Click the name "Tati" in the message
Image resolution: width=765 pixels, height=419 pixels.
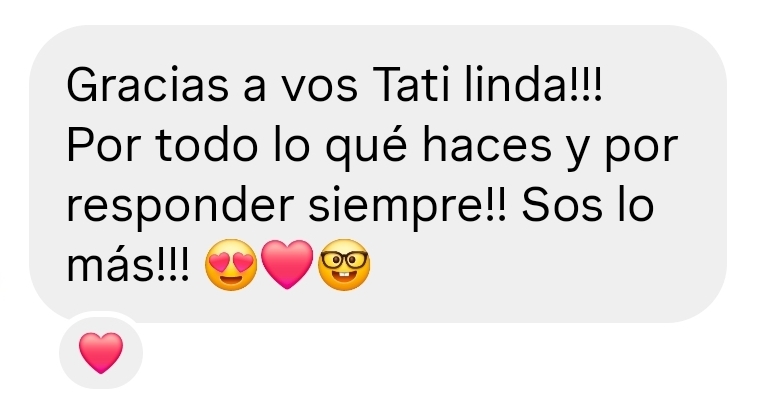[411, 85]
